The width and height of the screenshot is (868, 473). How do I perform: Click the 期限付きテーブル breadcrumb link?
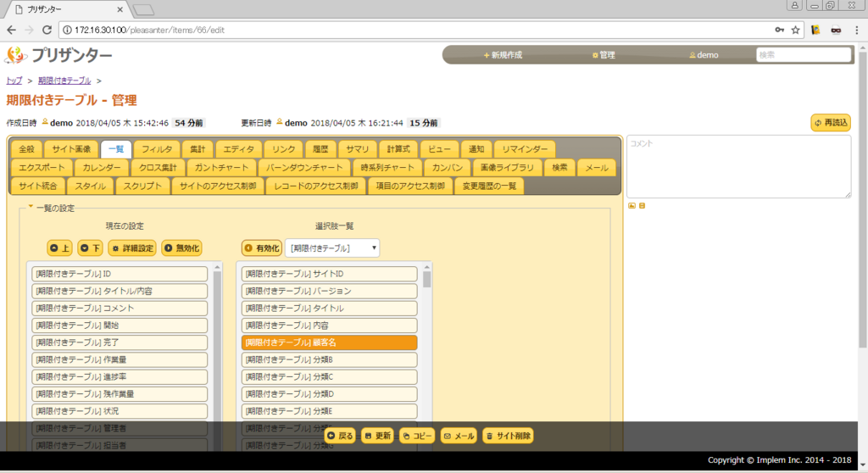(64, 81)
